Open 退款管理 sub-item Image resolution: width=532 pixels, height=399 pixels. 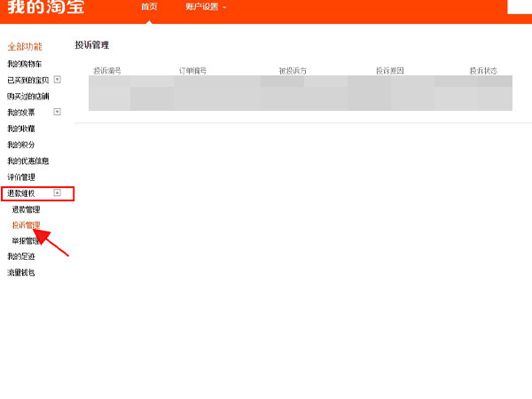click(x=26, y=209)
